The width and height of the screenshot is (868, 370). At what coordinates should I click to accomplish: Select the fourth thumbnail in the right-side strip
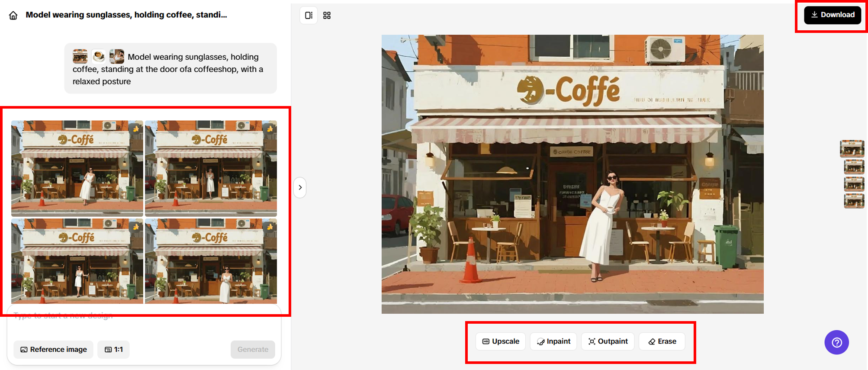tap(854, 201)
